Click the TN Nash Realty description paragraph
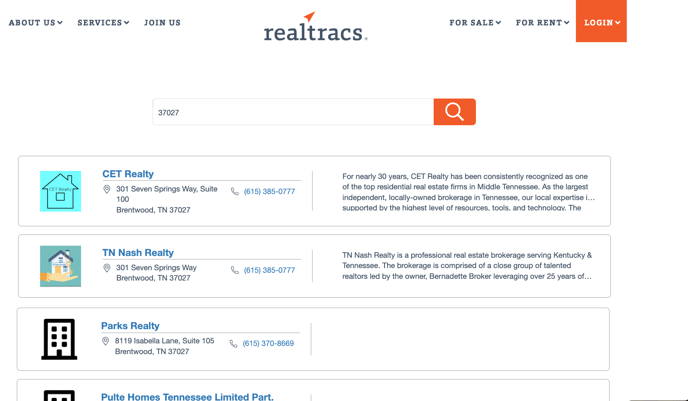The width and height of the screenshot is (688, 401). [x=467, y=265]
